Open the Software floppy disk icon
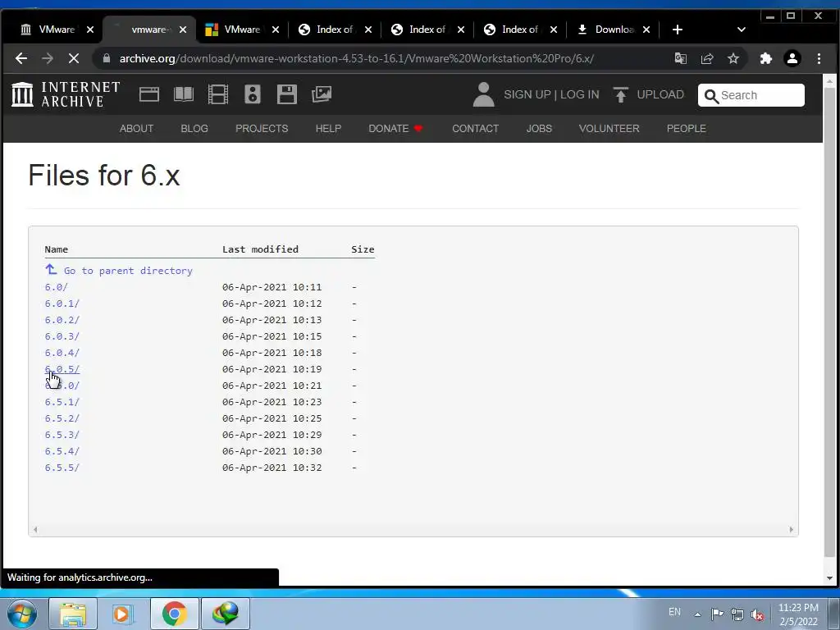 [x=286, y=94]
